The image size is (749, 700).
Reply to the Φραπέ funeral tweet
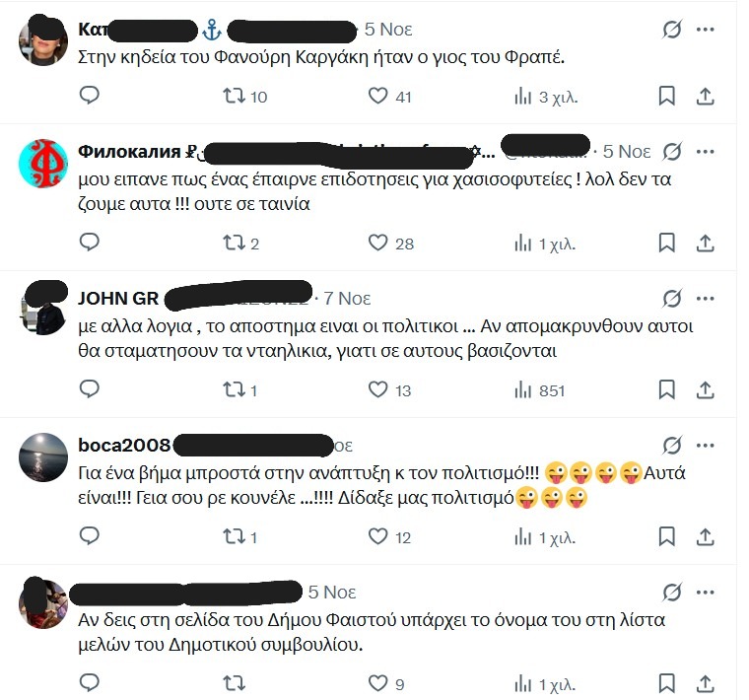(x=89, y=95)
